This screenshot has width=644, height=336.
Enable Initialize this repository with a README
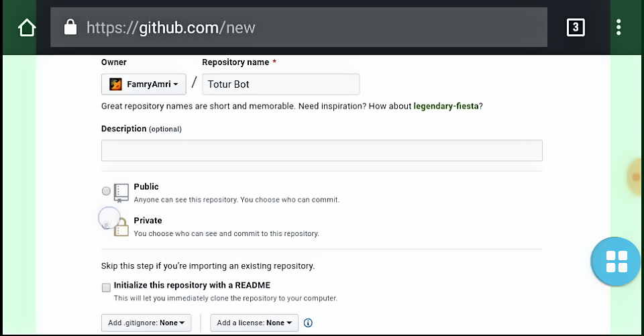(106, 288)
